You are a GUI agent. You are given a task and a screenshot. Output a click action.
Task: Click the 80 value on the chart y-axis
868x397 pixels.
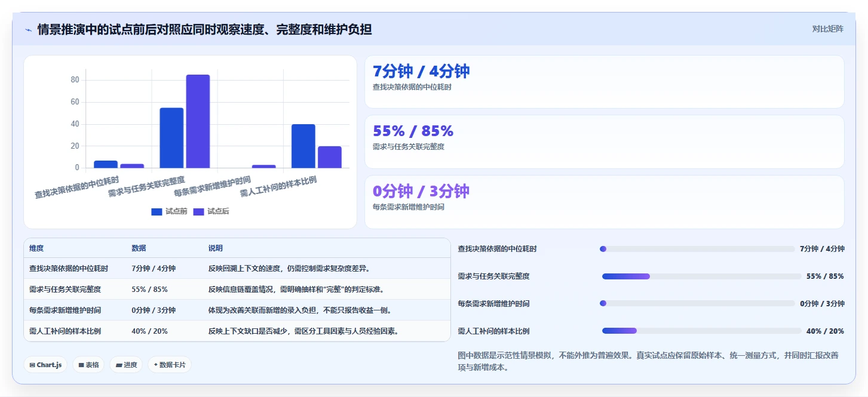(75, 80)
